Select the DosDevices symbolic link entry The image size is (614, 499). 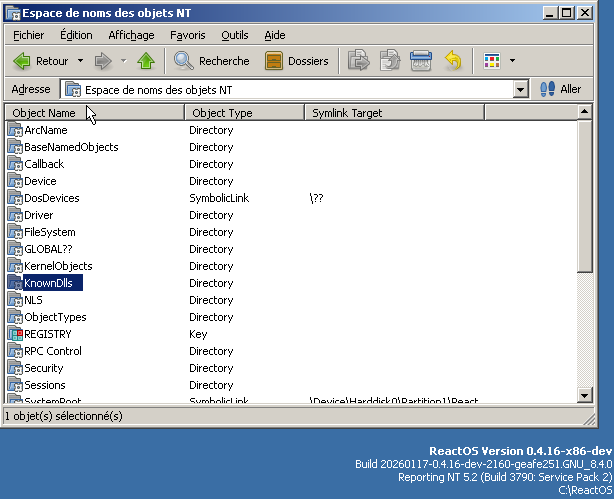51,198
